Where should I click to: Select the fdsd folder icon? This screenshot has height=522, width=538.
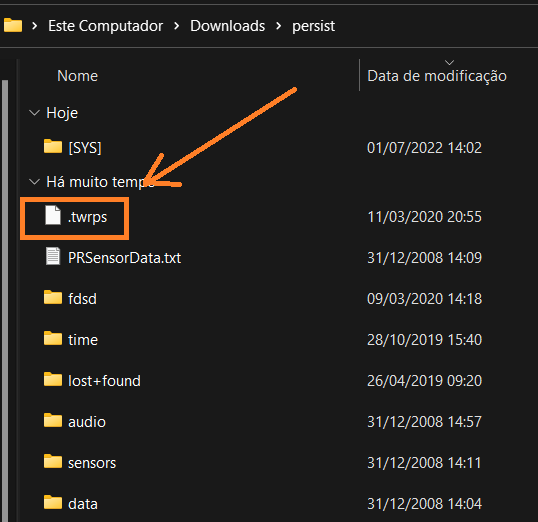53,297
